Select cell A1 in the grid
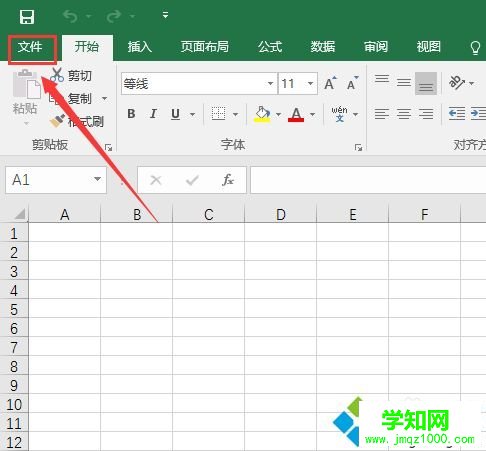The height and width of the screenshot is (451, 486). [x=65, y=232]
